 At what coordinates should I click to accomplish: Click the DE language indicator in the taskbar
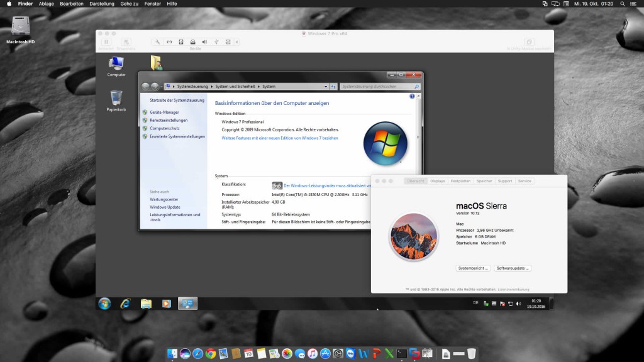click(x=475, y=303)
